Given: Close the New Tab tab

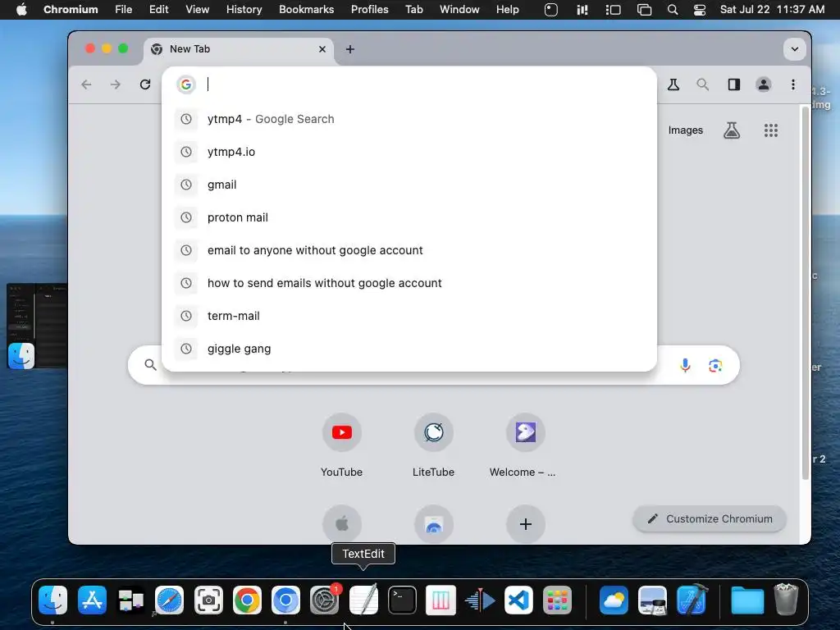Looking at the screenshot, I should (322, 49).
